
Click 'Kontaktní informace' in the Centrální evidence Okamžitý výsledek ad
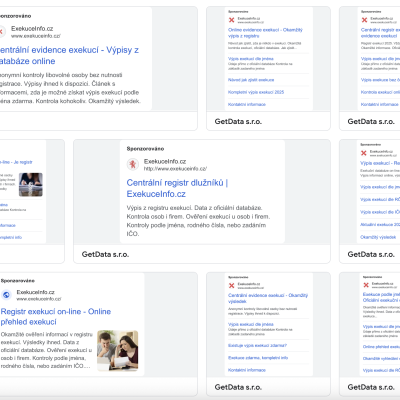(247, 370)
